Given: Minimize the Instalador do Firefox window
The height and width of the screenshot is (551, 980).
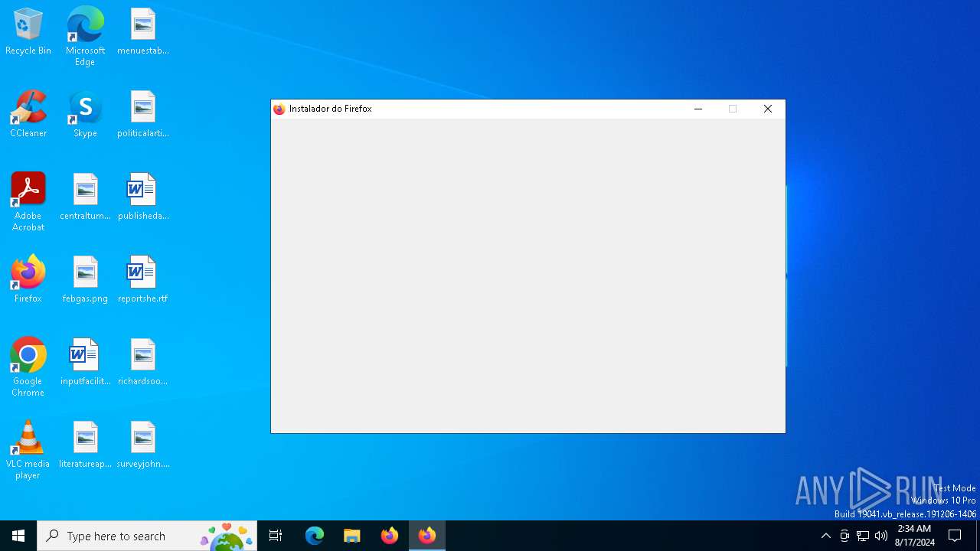Looking at the screenshot, I should 697,109.
